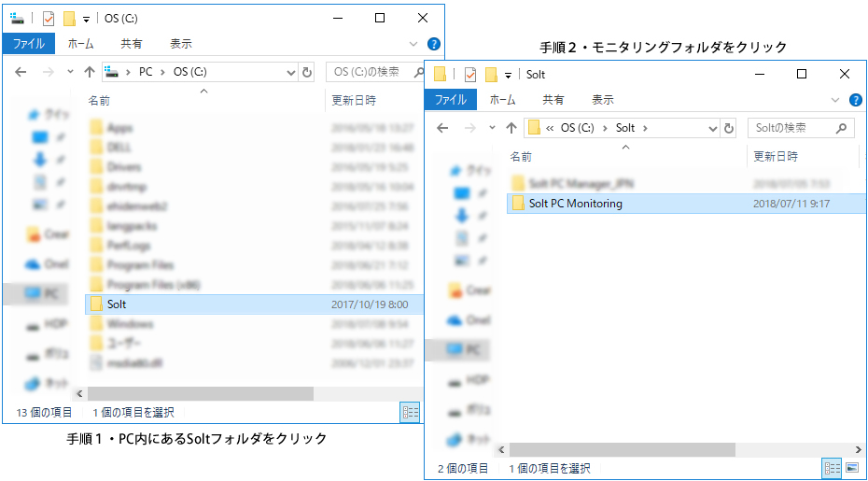Click the ホーム tab in OS (C:) window
This screenshot has height=481, width=868.
click(x=81, y=44)
